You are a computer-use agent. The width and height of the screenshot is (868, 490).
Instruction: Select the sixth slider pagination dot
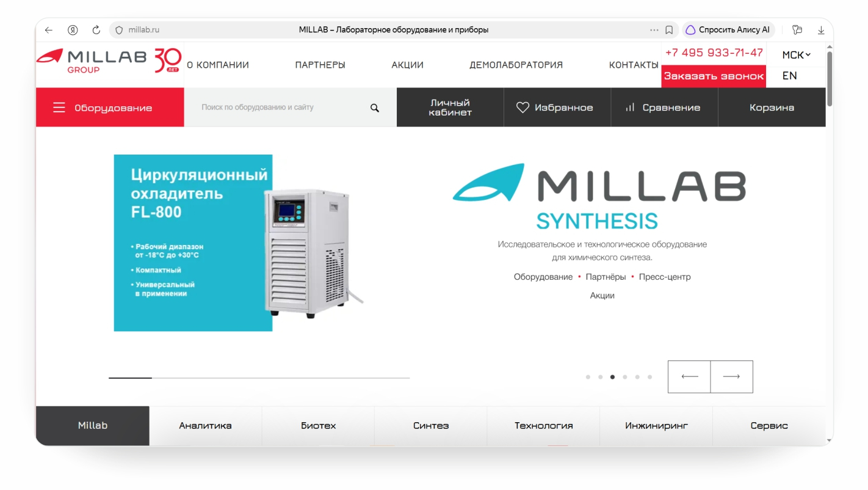(649, 377)
